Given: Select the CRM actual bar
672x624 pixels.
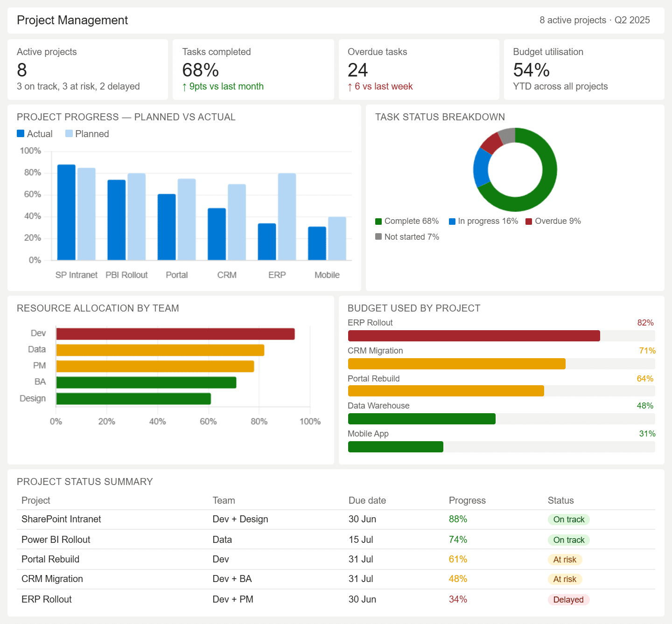Looking at the screenshot, I should (x=217, y=234).
